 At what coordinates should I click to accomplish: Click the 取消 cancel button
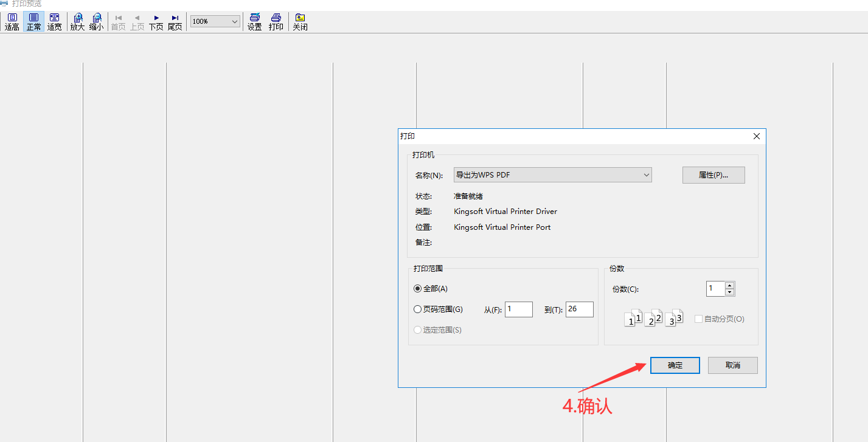coord(733,365)
